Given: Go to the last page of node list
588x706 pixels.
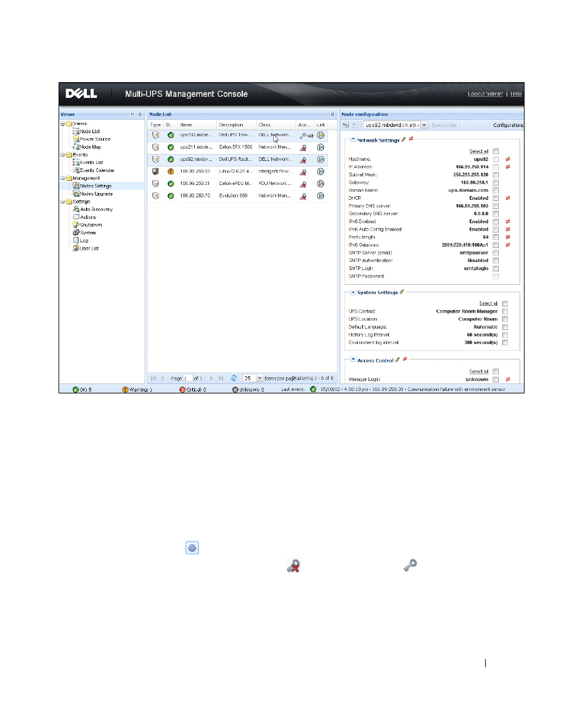Looking at the screenshot, I should pos(221,378).
